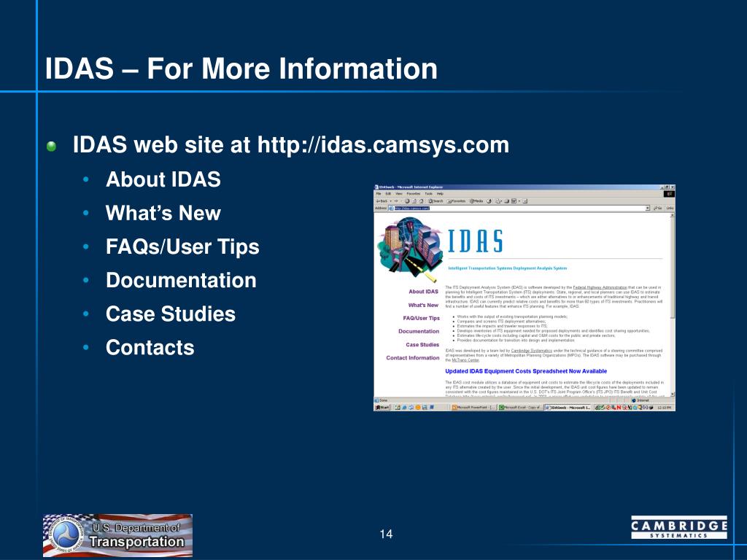Open the Tools menu in Internet Explorer
Viewport: 747px width, 560px height.
[x=429, y=193]
